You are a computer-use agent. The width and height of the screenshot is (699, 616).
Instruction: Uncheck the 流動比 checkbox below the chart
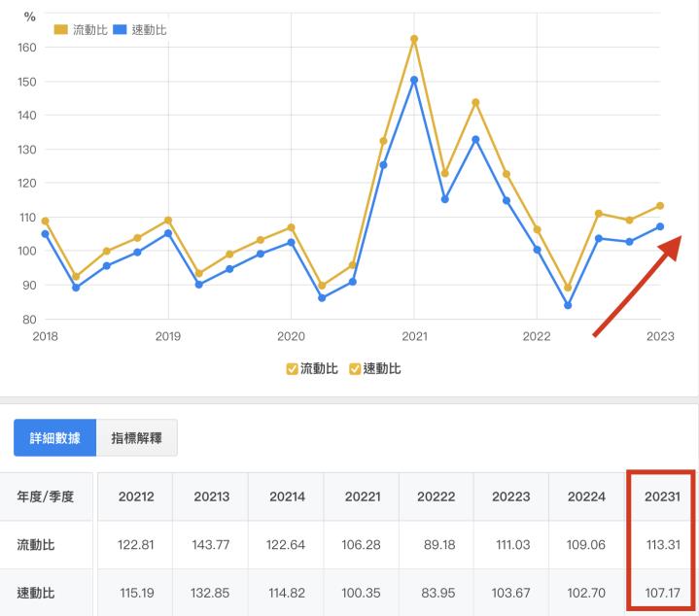point(293,368)
